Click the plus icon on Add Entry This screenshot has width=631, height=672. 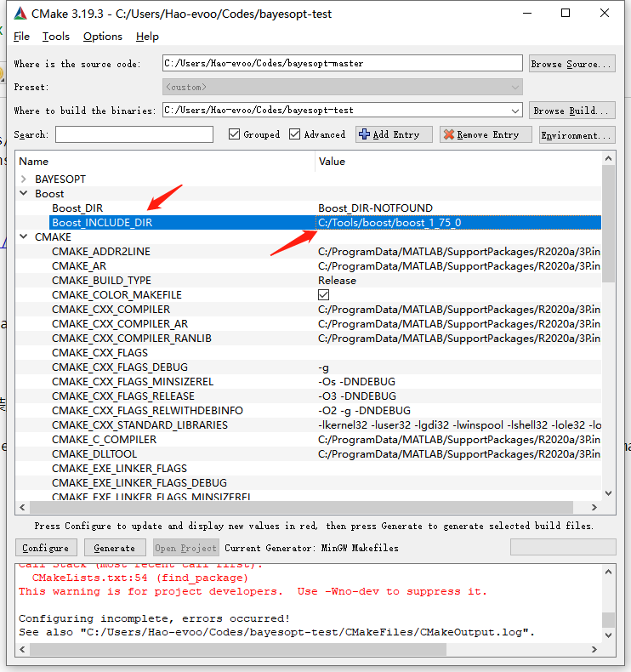tap(364, 134)
